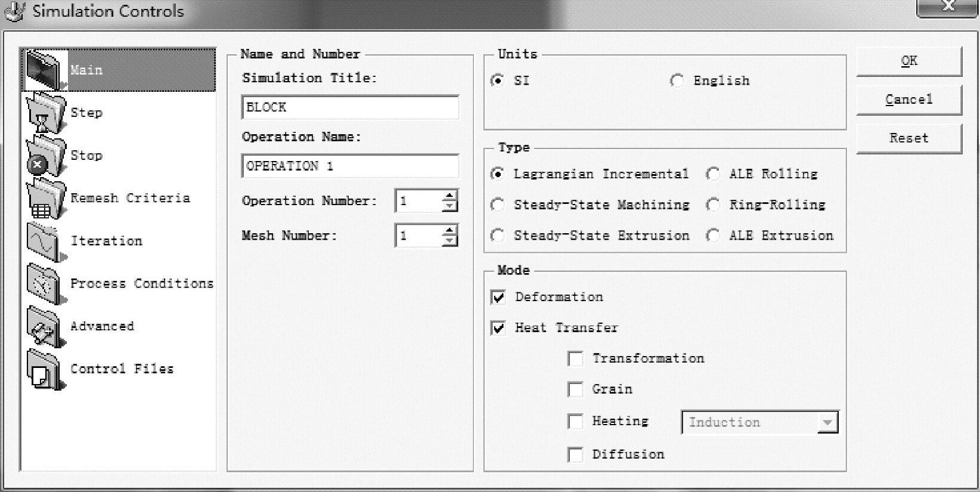
Task: Increase the Operation Number spinner
Action: tap(450, 196)
